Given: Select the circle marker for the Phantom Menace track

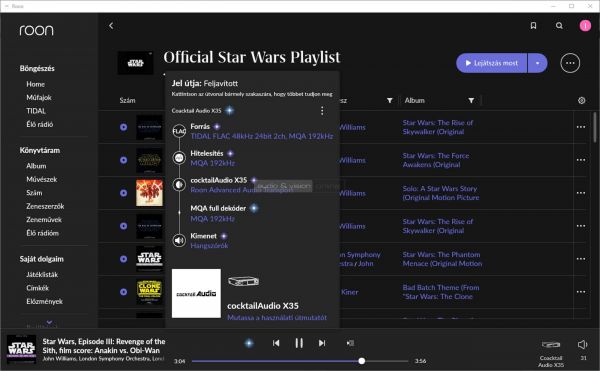Looking at the screenshot, I should 123,259.
